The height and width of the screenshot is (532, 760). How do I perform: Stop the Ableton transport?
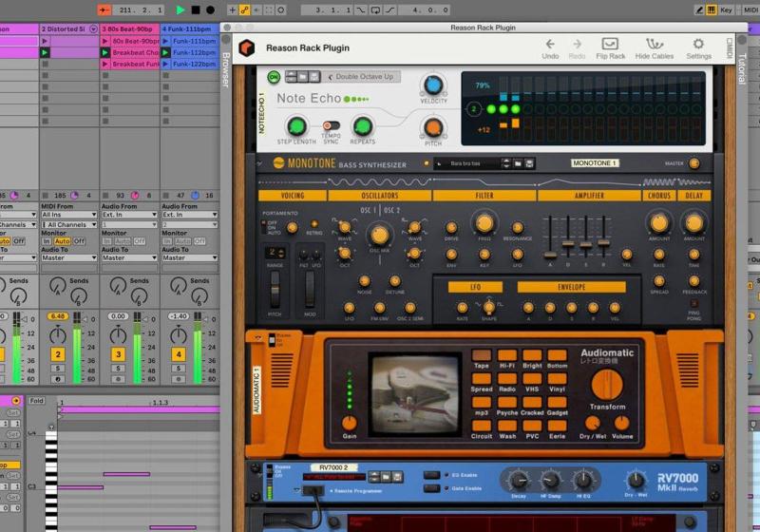pyautogui.click(x=196, y=9)
